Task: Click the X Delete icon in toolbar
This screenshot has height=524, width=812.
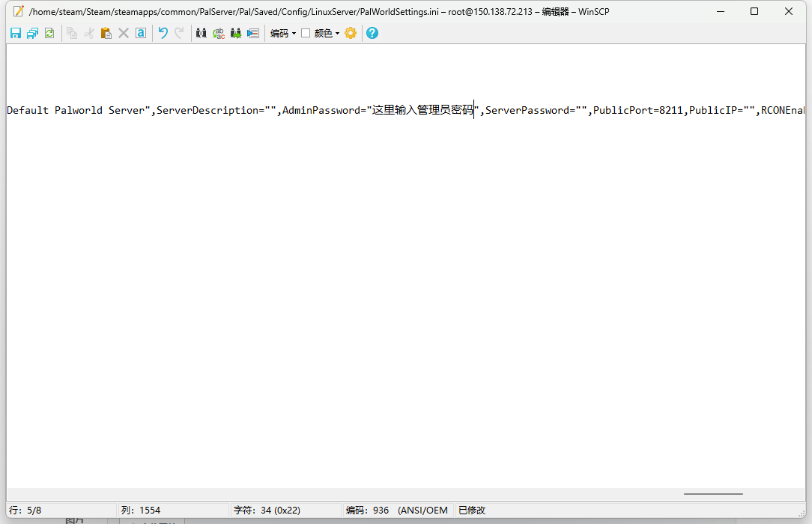Action: (124, 33)
